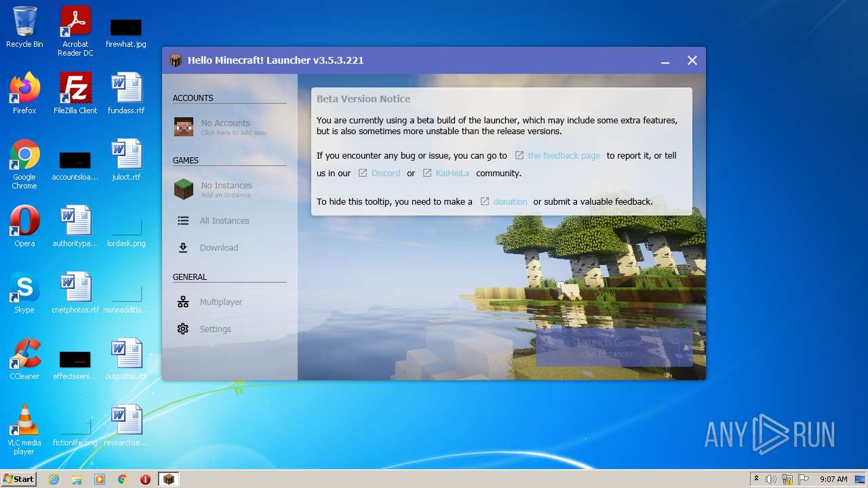Image resolution: width=868 pixels, height=488 pixels.
Task: Show hidden system tray icons
Action: [756, 479]
